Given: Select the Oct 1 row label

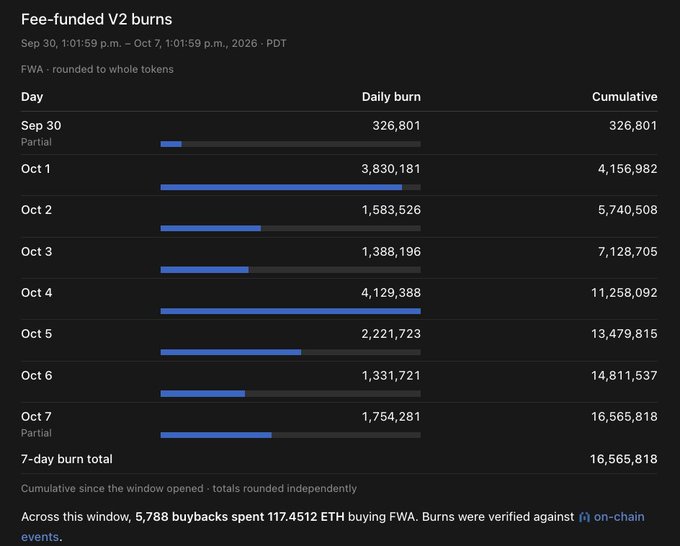Looking at the screenshot, I should tap(36, 169).
